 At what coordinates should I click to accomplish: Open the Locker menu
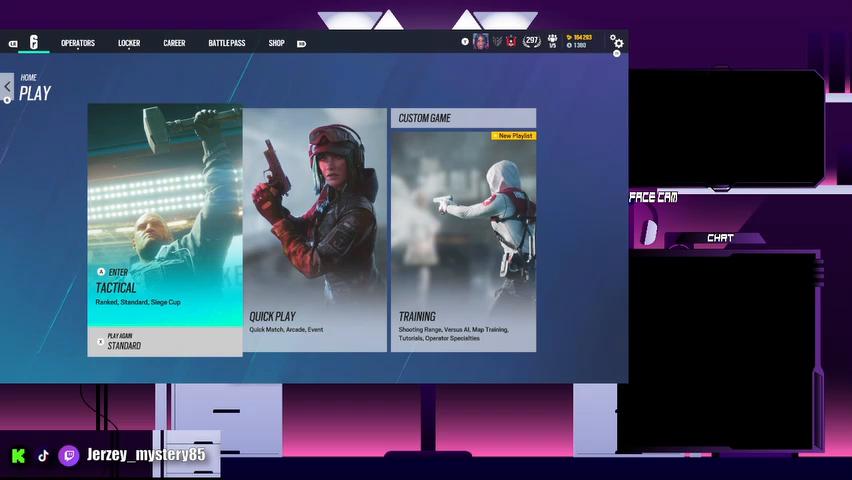tap(129, 43)
